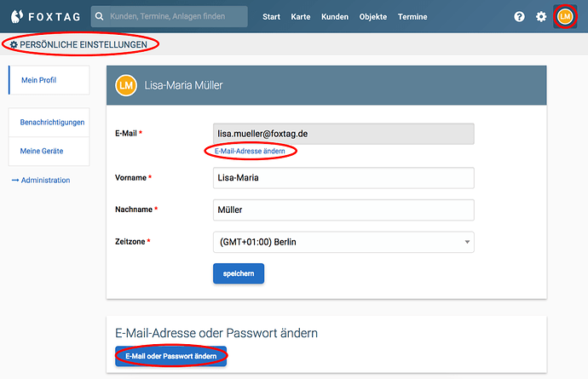This screenshot has width=588, height=379.
Task: Open the Zeitzone Berlin dropdown
Action: pyautogui.click(x=343, y=242)
